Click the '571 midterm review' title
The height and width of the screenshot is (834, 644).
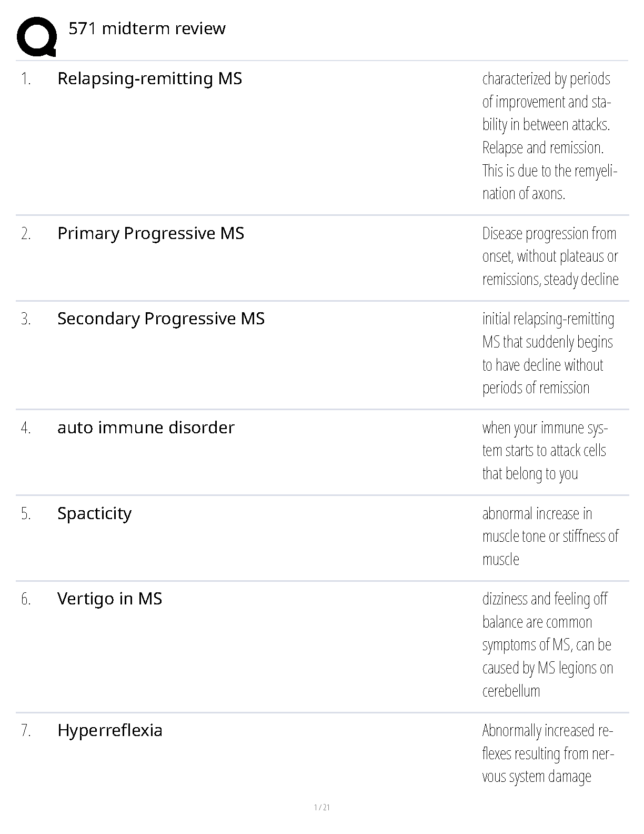tap(147, 28)
